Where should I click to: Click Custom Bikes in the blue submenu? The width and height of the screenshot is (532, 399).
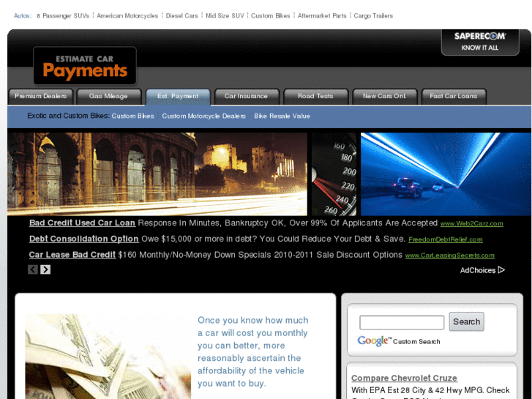[132, 116]
